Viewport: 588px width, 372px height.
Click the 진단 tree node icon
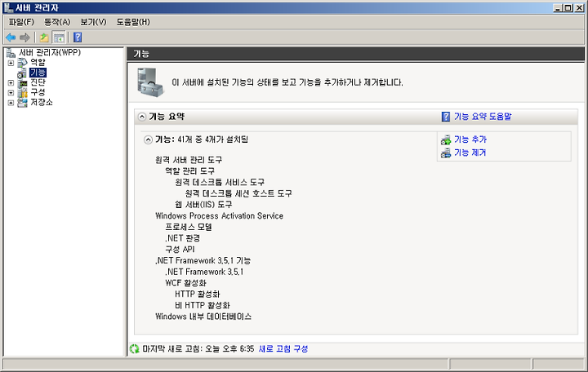[23, 82]
